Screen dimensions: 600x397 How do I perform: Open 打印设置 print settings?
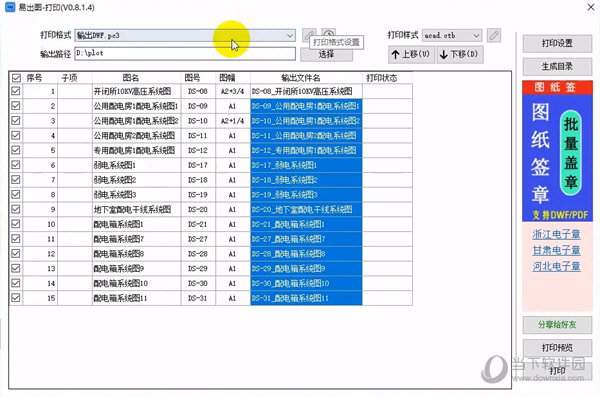point(557,43)
